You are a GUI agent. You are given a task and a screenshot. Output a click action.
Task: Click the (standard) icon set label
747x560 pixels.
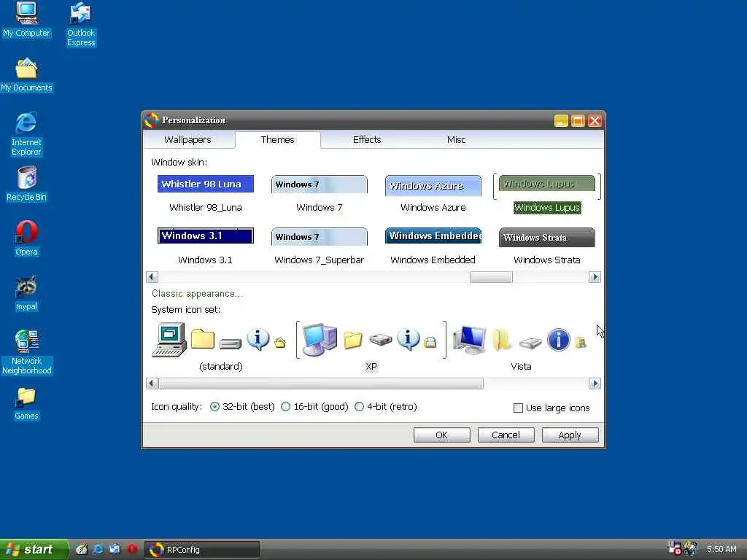(220, 366)
